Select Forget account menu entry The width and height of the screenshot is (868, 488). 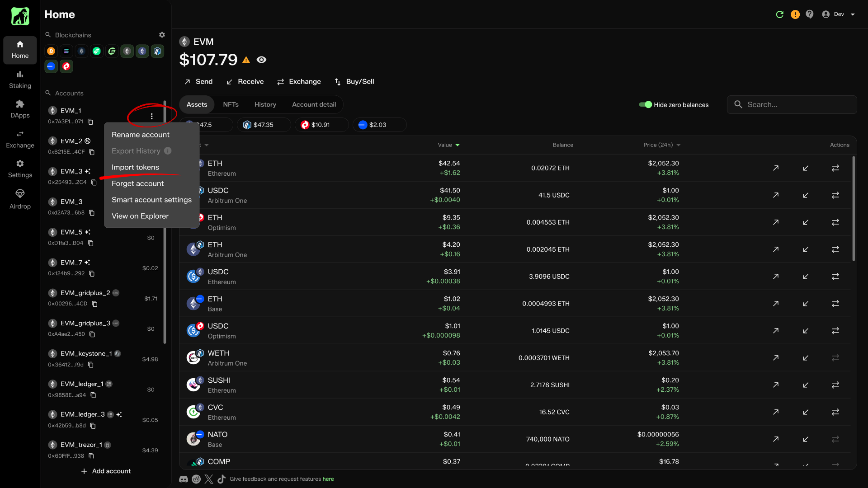coord(137,183)
